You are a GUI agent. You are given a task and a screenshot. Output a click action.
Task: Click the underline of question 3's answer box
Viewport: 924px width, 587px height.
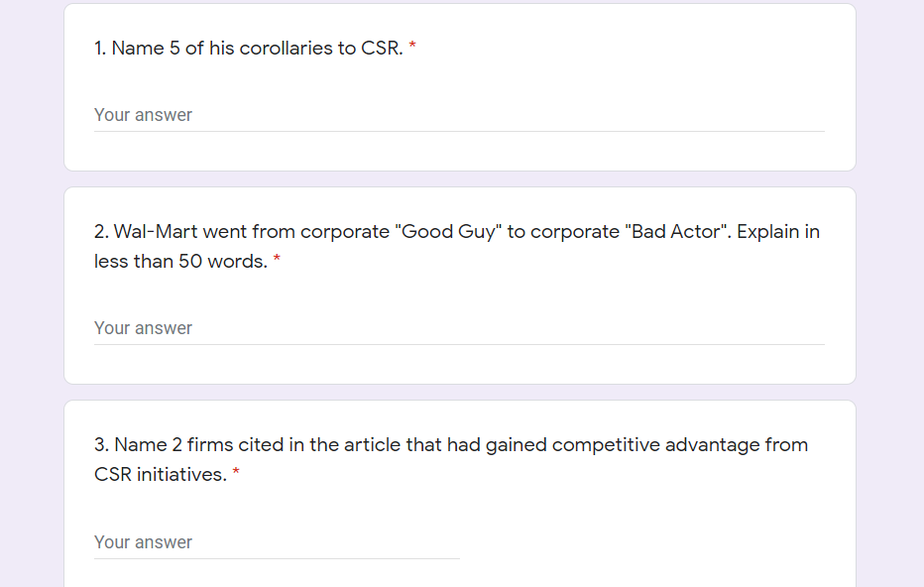(276, 556)
